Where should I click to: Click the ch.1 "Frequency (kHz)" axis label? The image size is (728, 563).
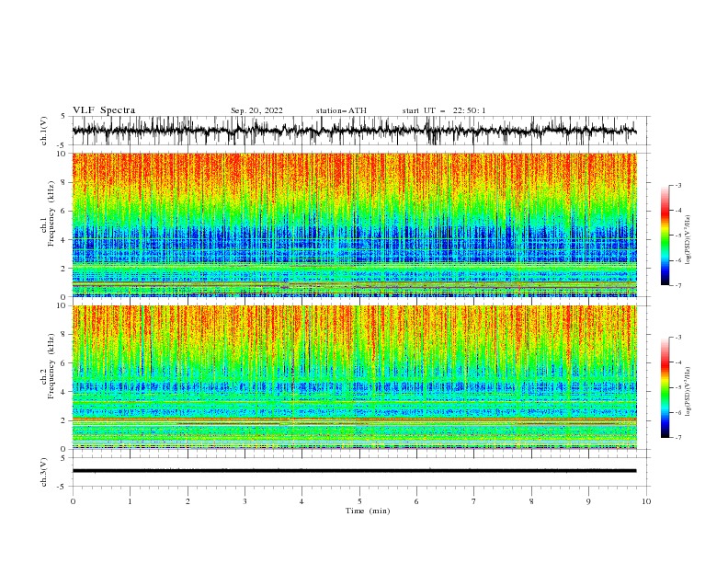coord(51,213)
